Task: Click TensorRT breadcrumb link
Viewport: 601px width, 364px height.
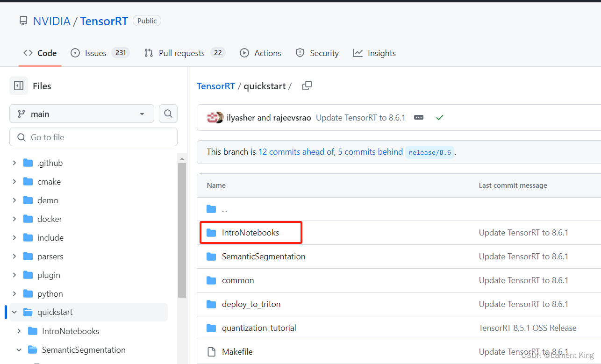Action: (x=216, y=86)
